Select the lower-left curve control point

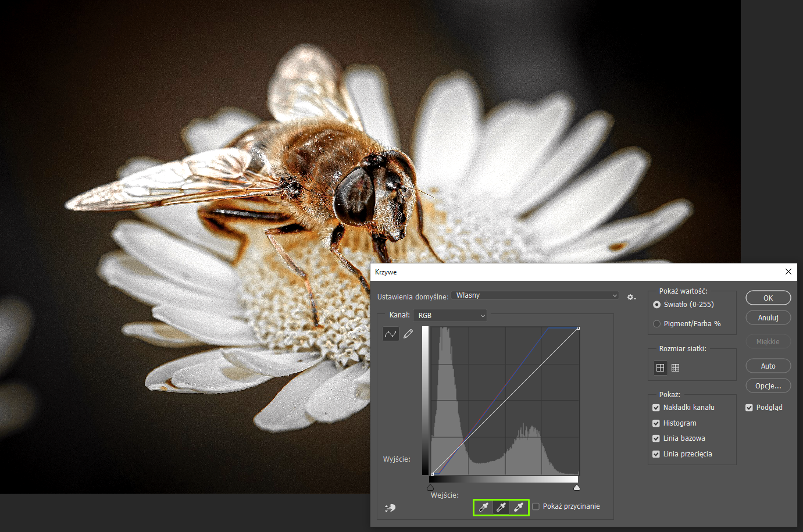point(432,474)
